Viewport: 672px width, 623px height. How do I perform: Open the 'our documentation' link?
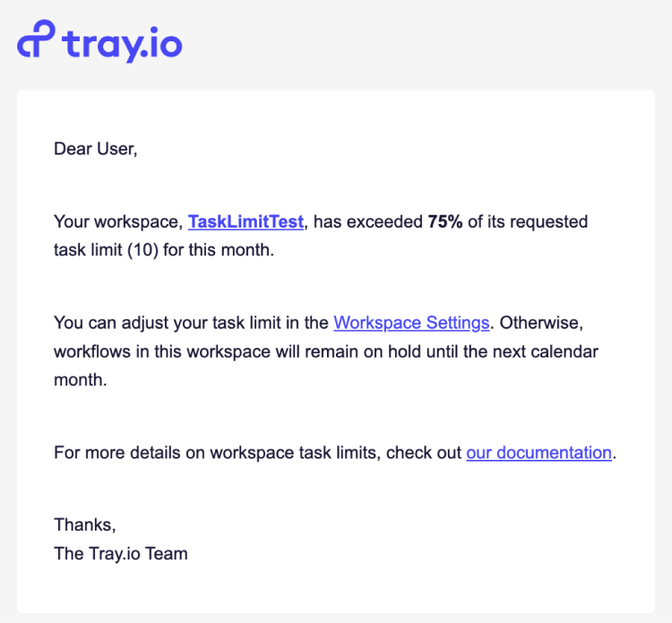538,453
